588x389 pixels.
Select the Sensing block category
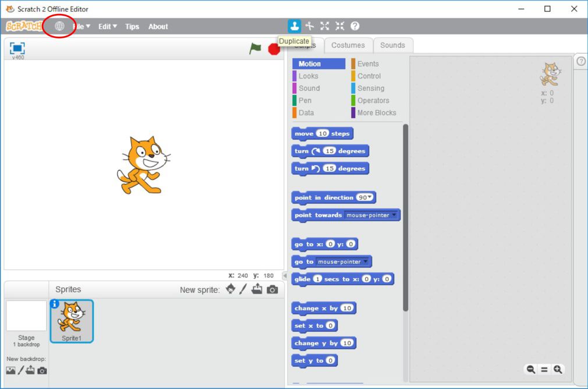click(x=370, y=88)
